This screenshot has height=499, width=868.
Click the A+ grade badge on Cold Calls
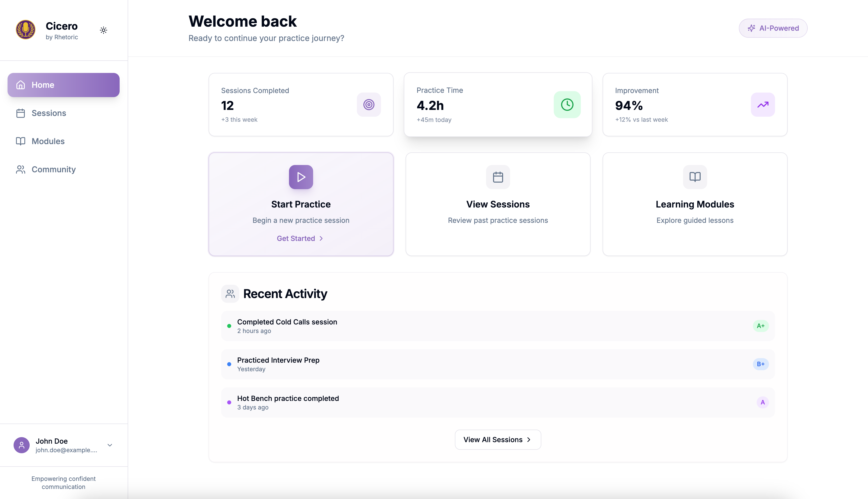(761, 326)
